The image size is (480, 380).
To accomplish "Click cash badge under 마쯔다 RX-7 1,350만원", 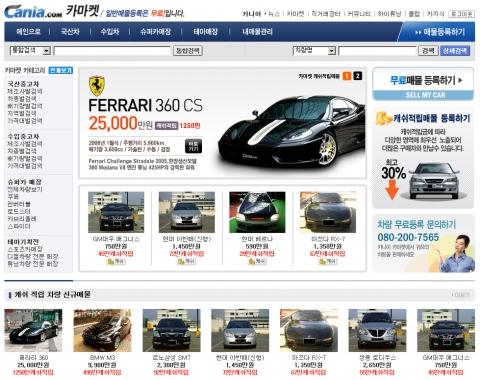I will (328, 262).
